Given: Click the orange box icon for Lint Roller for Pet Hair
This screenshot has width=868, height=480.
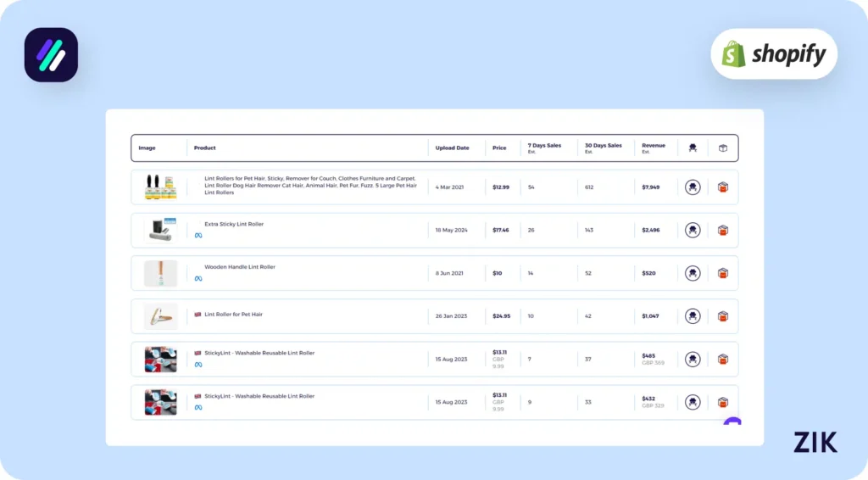Looking at the screenshot, I should click(723, 316).
